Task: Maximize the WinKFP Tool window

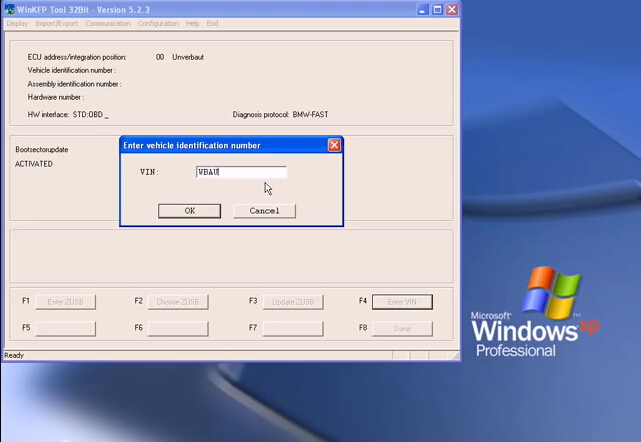Action: [437, 9]
